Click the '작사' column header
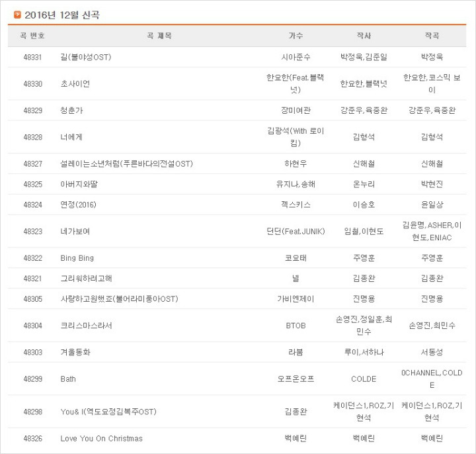Screen dimensions: 476x454 (364, 36)
